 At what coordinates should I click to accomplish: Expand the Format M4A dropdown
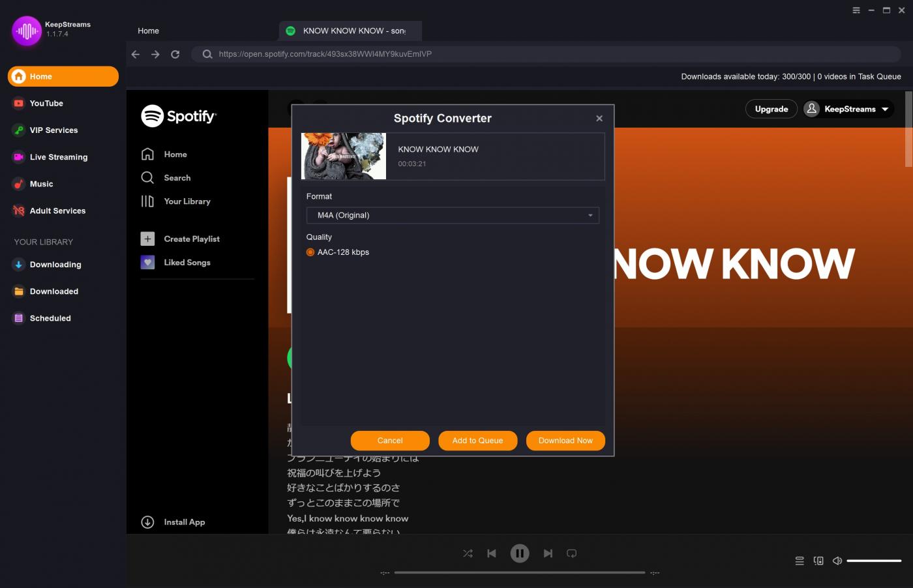pyautogui.click(x=453, y=215)
